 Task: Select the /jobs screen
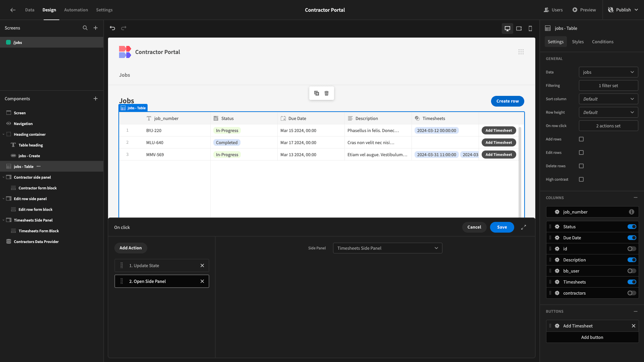tap(52, 43)
